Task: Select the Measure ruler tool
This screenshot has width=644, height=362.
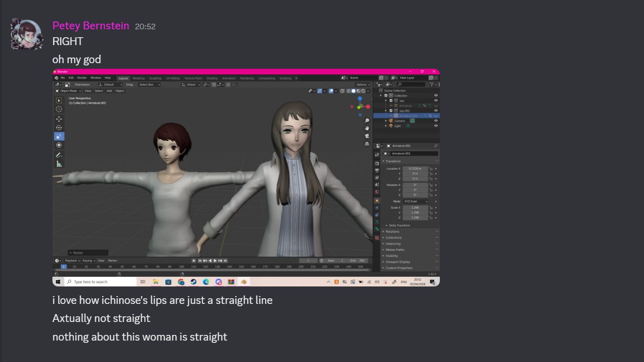Action: coord(59,164)
